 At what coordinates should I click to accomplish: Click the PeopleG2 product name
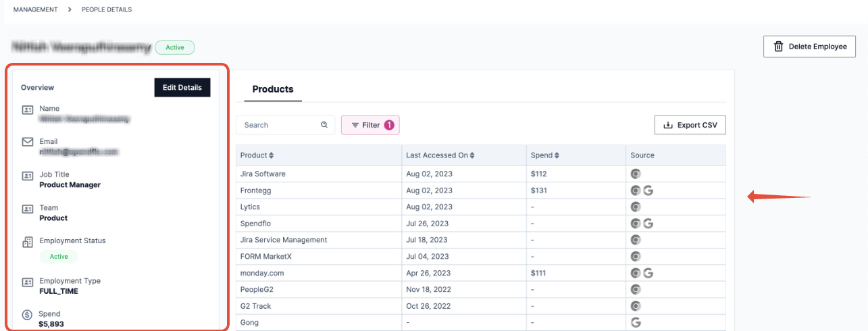point(257,290)
